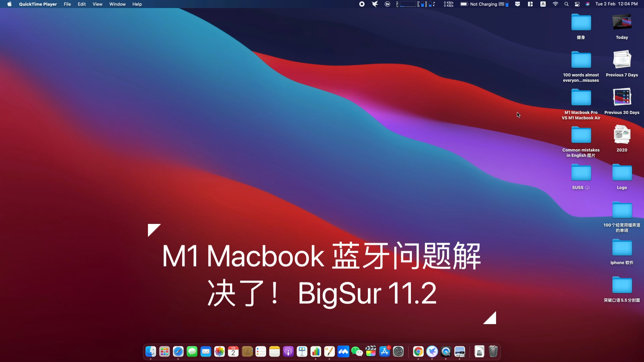This screenshot has height=362, width=644.
Task: Show battery 'Not Charging' status menu
Action: (x=479, y=4)
